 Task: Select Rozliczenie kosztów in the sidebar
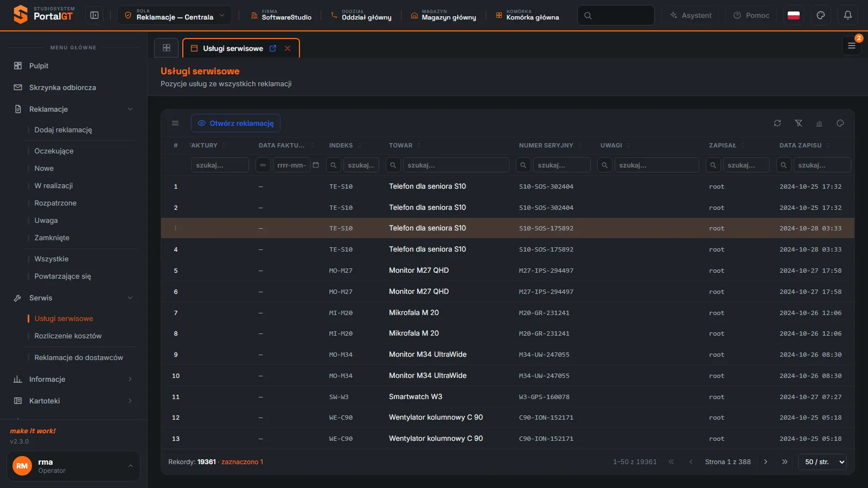(x=68, y=336)
